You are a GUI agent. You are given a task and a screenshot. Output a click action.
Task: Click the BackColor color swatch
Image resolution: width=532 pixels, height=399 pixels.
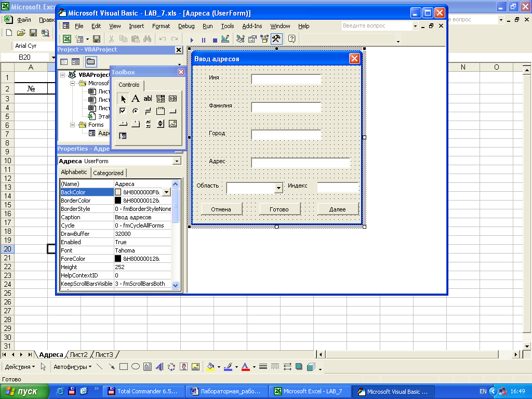click(x=118, y=192)
